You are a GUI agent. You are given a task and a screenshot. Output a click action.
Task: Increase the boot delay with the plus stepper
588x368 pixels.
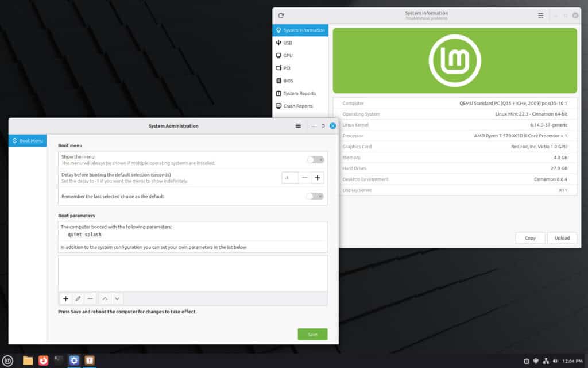(317, 178)
